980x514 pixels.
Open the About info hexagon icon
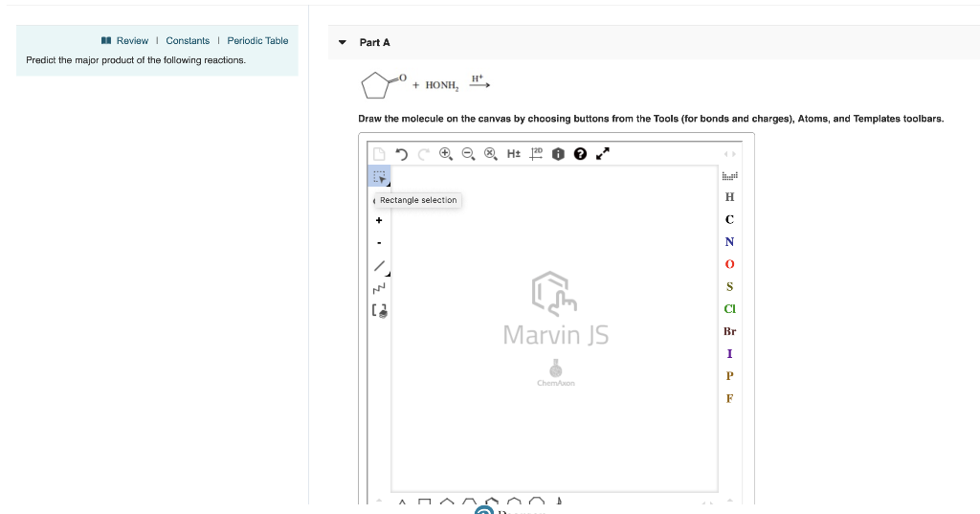[558, 154]
